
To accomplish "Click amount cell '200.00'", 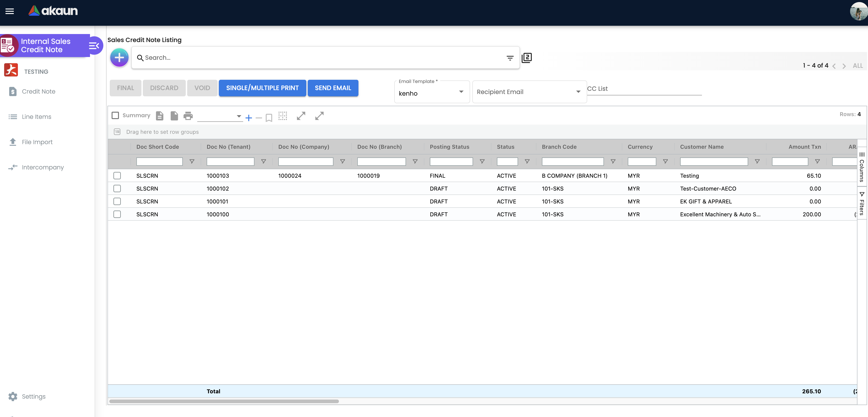I will pyautogui.click(x=812, y=214).
